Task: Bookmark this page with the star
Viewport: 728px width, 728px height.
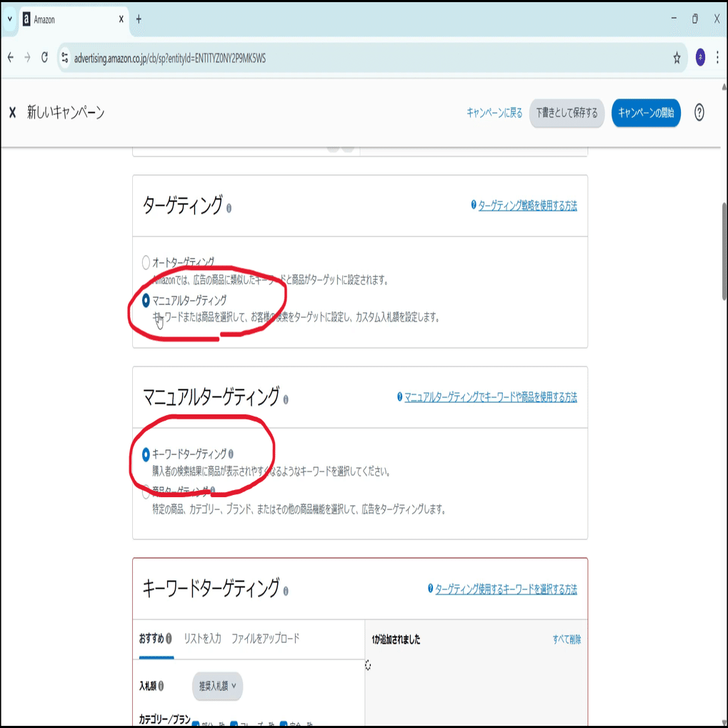Action: point(677,58)
